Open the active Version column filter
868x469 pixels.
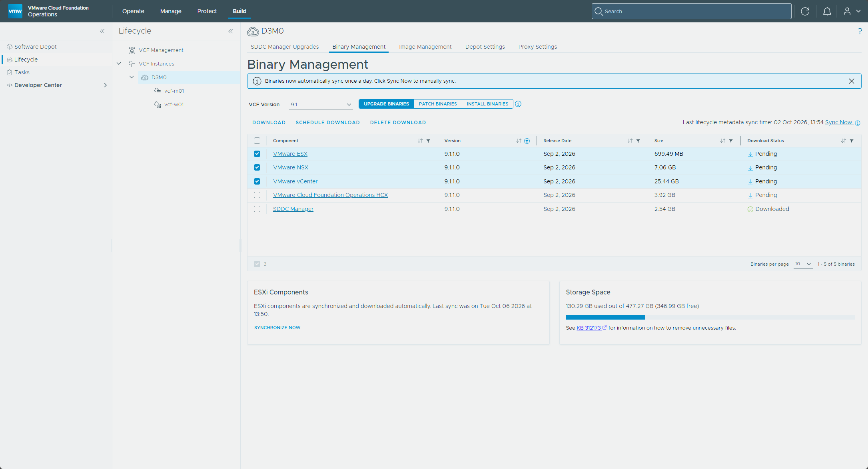527,141
